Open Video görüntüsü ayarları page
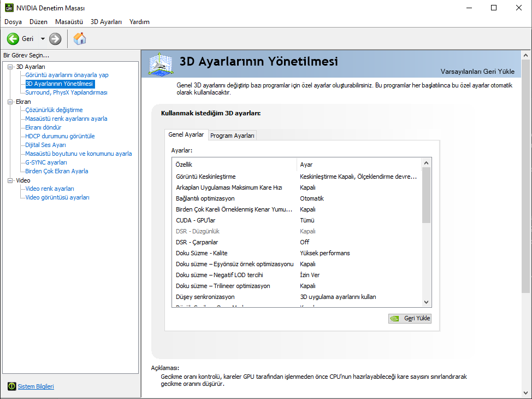This screenshot has width=532, height=399. tap(57, 198)
